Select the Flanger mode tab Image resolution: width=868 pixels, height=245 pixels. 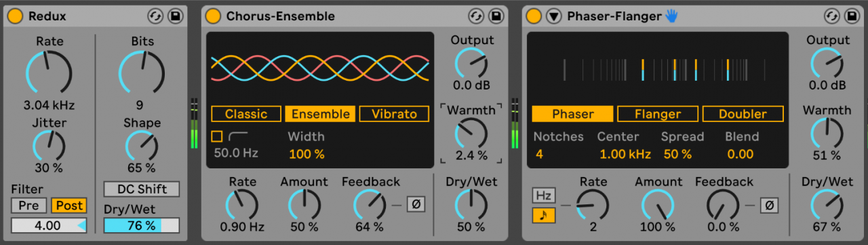pos(658,114)
